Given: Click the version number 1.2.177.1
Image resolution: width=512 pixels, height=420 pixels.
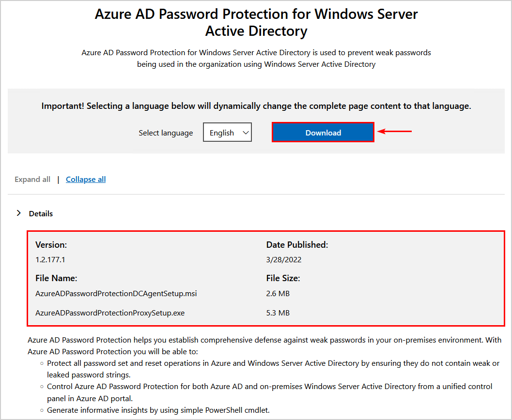Looking at the screenshot, I should (50, 260).
